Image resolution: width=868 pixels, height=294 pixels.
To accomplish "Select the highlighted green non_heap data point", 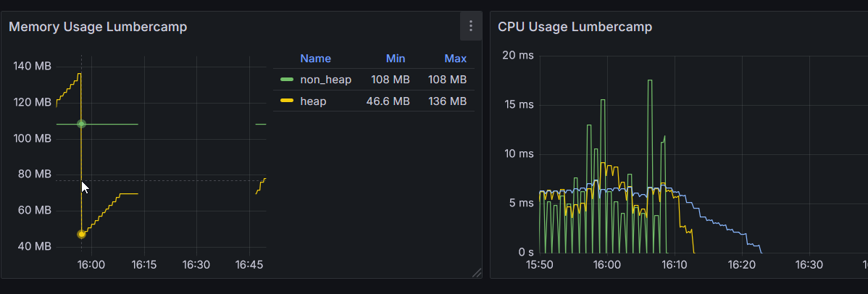I will (82, 124).
